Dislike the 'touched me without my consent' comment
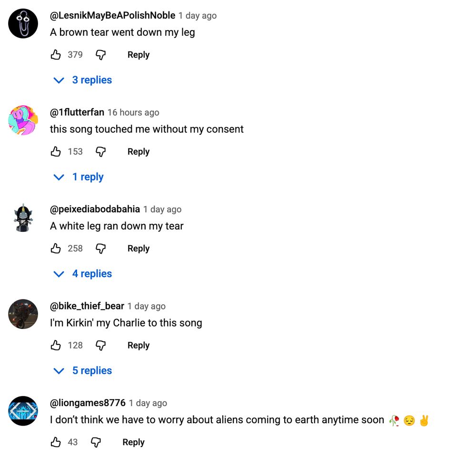Screen dimensions: 476x459 tap(100, 152)
